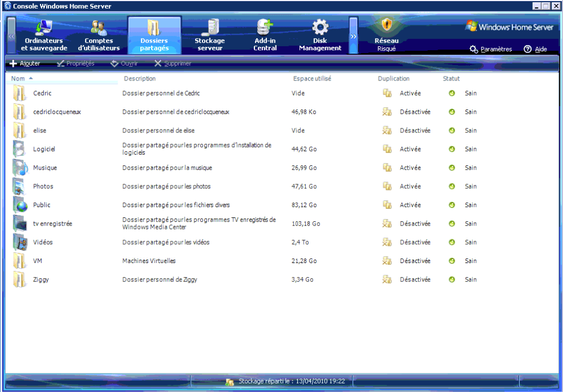Select the elise folder icon
The image size is (563, 392).
click(19, 131)
